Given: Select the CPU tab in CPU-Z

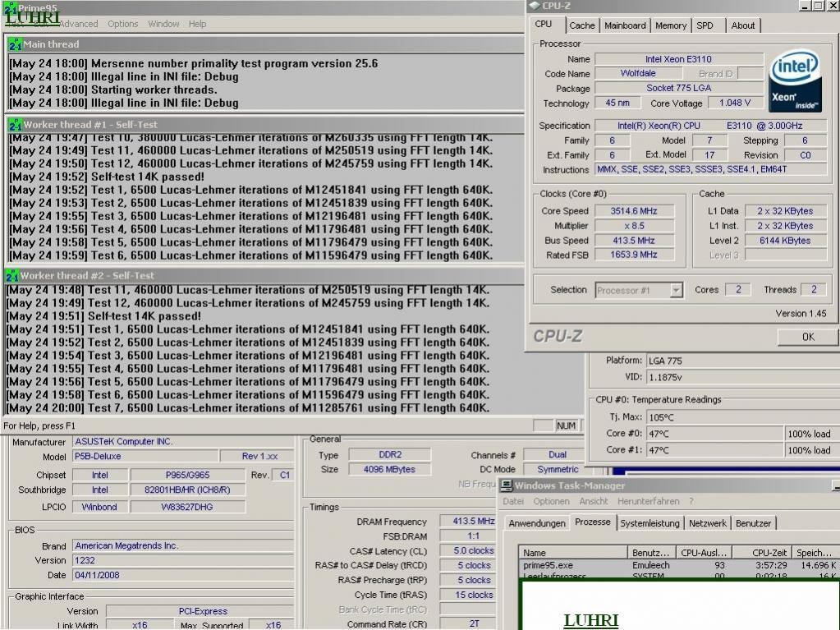Looking at the screenshot, I should [544, 24].
